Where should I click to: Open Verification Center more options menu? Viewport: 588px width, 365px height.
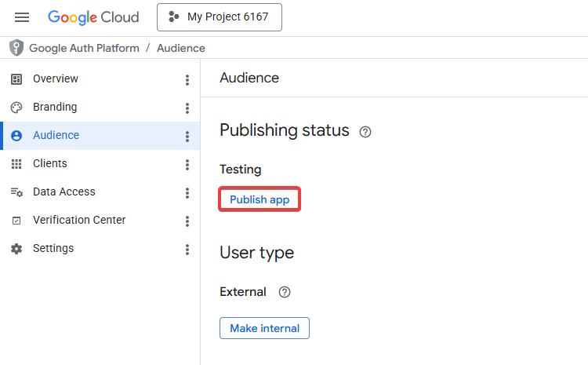point(187,221)
